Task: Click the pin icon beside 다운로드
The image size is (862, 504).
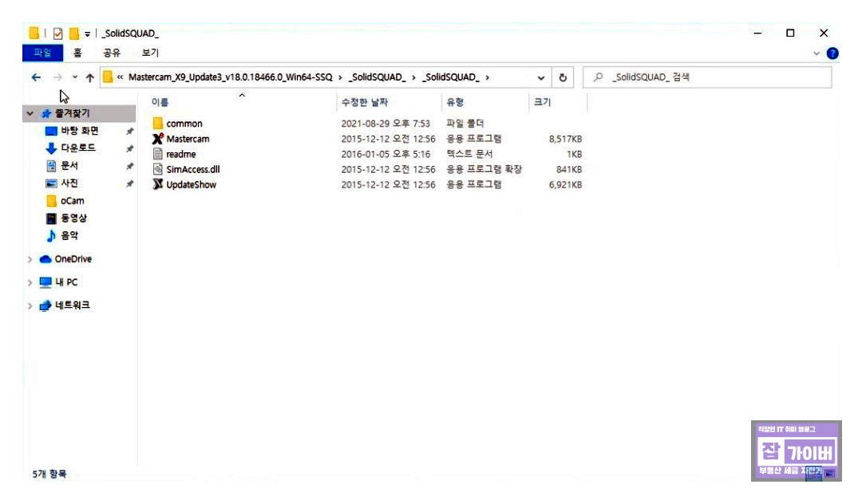Action: pos(130,149)
